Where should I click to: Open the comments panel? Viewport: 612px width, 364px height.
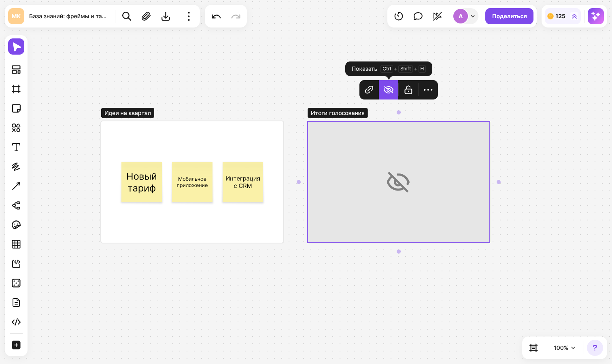[418, 16]
